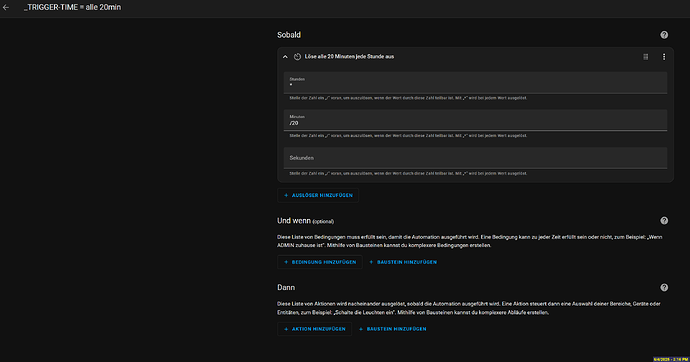Click Bedingung hinzufügen button
The height and width of the screenshot is (362, 690).
[320, 262]
